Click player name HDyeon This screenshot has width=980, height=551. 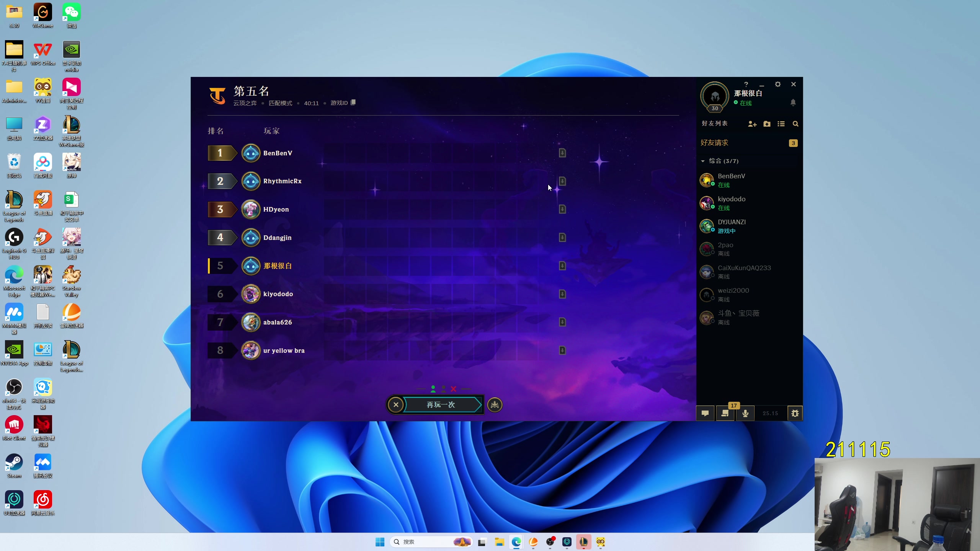point(276,209)
